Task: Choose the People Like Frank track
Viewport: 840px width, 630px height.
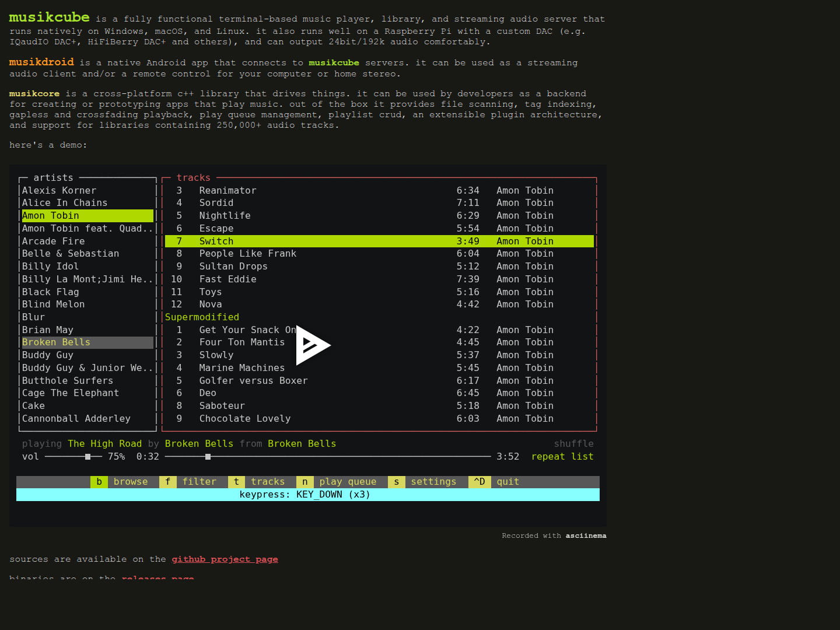Action: (x=379, y=254)
